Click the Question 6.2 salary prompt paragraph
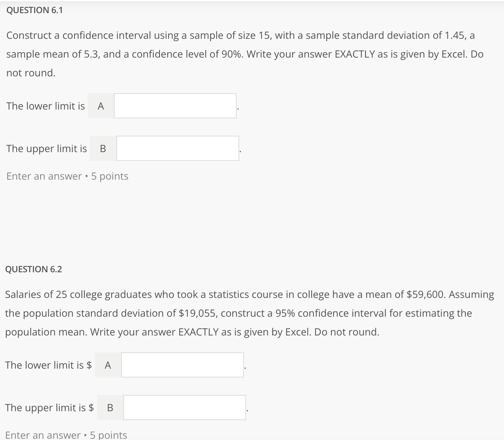The height and width of the screenshot is (440, 504). pos(247,313)
